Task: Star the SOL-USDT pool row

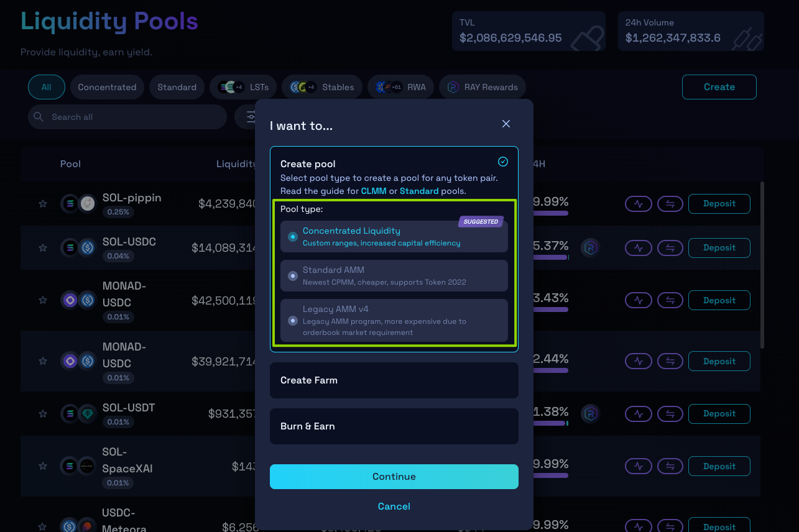Action: [43, 414]
